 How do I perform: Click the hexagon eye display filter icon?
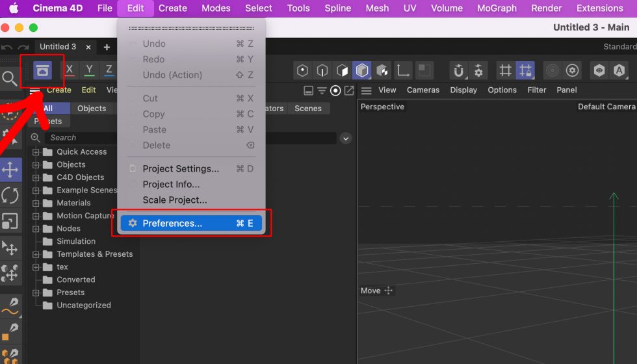click(x=599, y=71)
